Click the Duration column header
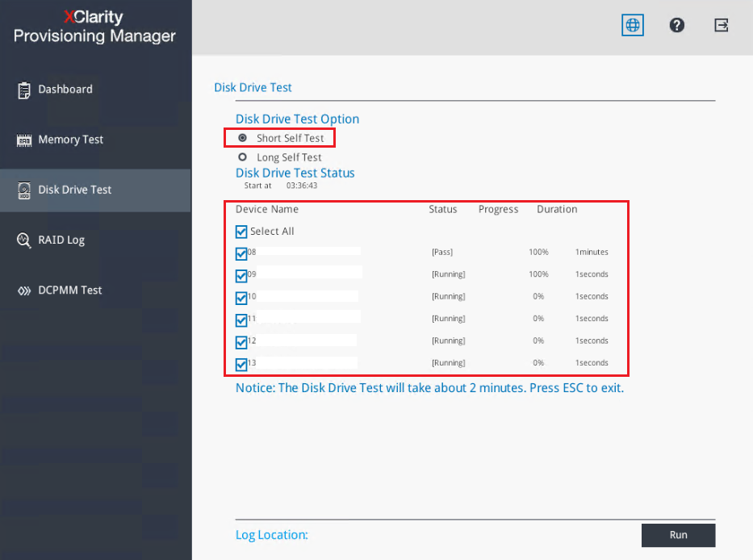This screenshot has width=753, height=560. [x=557, y=210]
